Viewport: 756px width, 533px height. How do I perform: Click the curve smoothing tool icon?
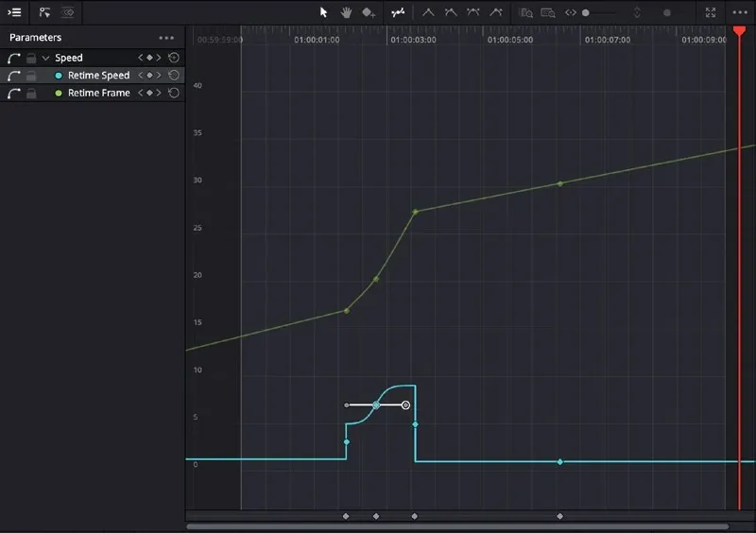[398, 12]
